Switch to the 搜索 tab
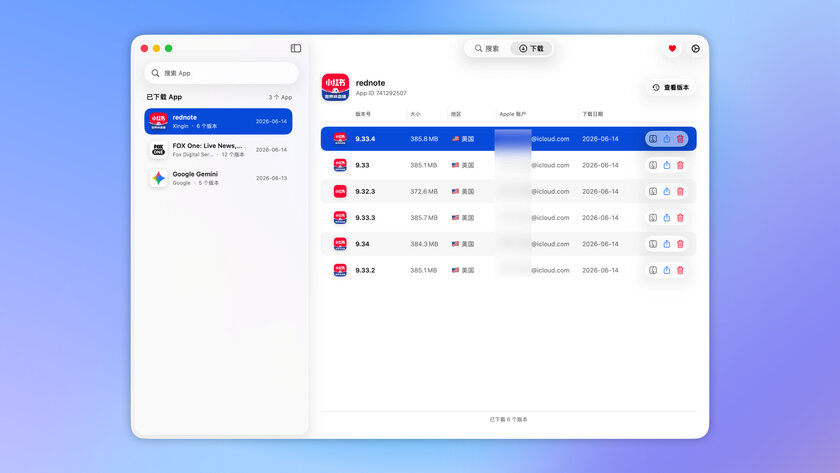Screen dimensions: 840x473 point(487,48)
